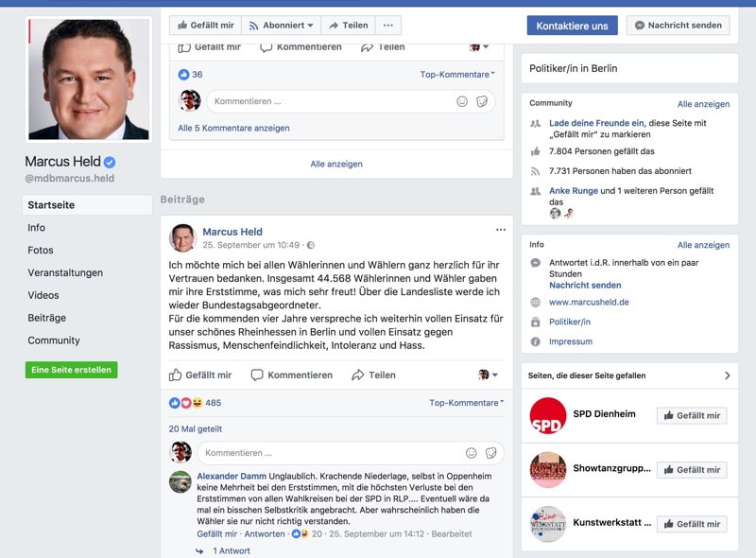The width and height of the screenshot is (756, 558).
Task: Click the SPD Dienheim page logo
Action: tap(547, 415)
